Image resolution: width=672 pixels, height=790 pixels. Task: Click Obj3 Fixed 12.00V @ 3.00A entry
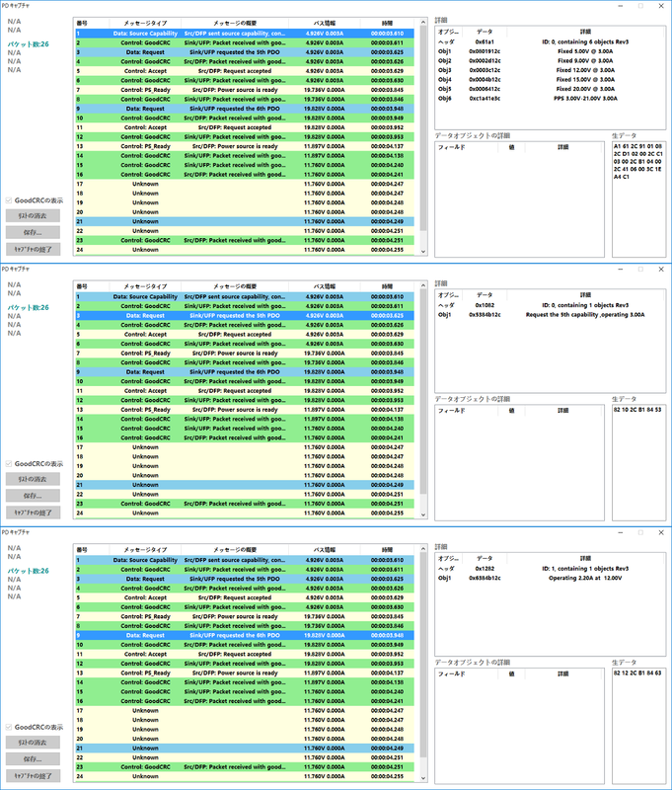pyautogui.click(x=550, y=70)
